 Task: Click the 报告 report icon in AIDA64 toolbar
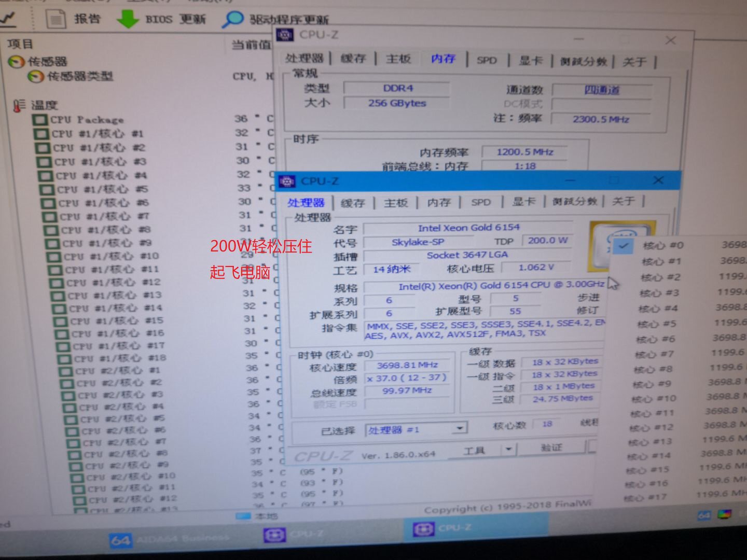click(56, 19)
